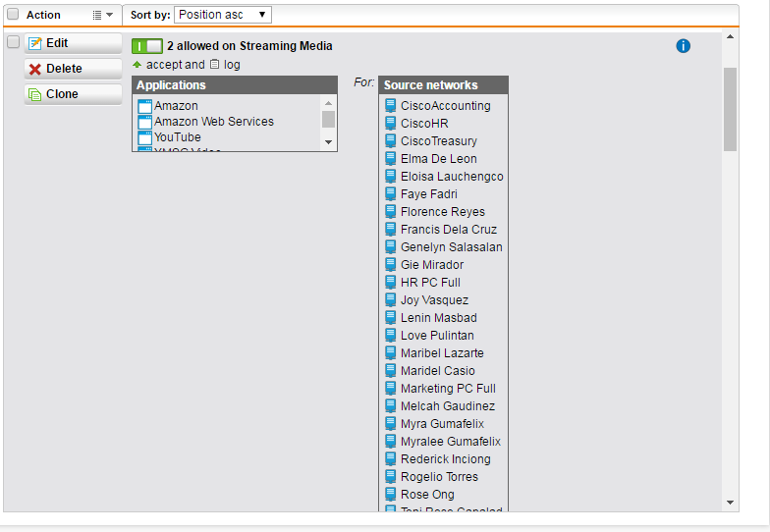The height and width of the screenshot is (532, 770).
Task: Click the Francis Dela Cruz network icon
Action: [391, 230]
